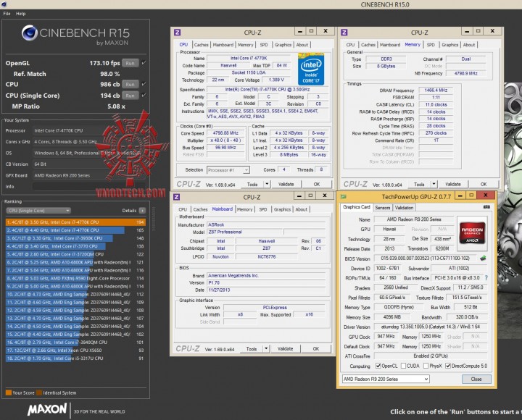The image size is (522, 420).
Task: Click OK in the CPU tab window
Action: [x=317, y=184]
